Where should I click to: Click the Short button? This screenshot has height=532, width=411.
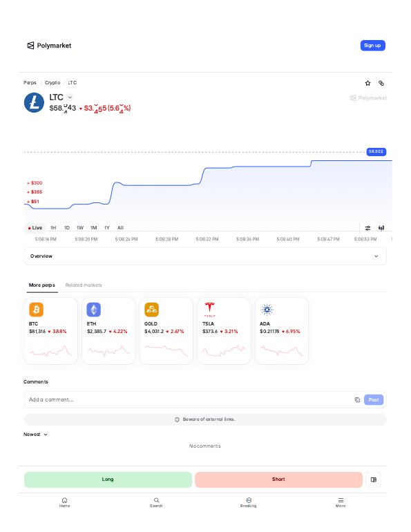[278, 479]
